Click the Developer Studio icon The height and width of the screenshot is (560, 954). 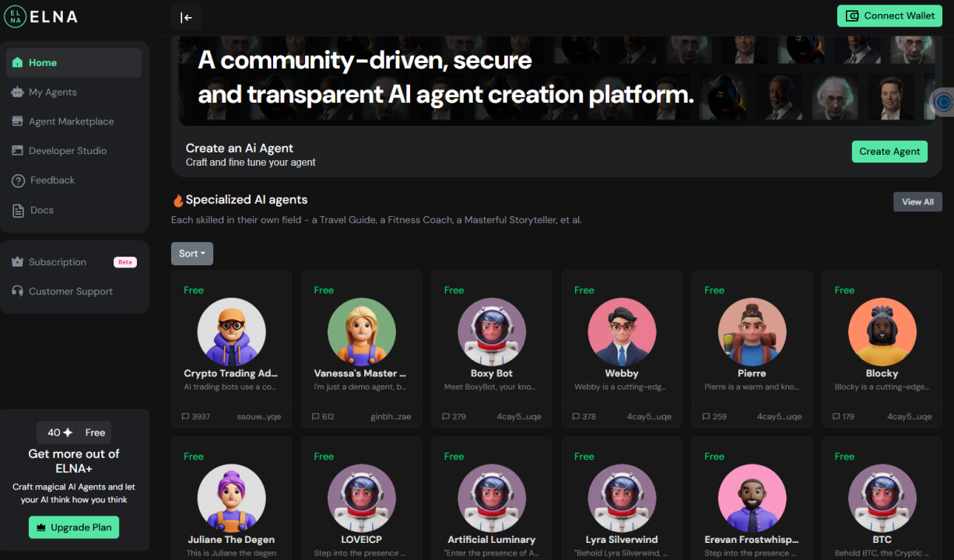(18, 150)
